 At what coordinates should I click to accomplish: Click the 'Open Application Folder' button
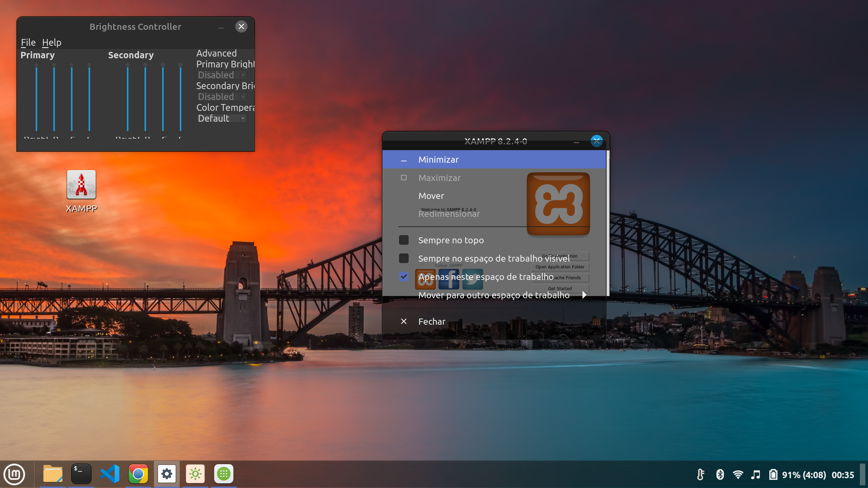click(560, 267)
